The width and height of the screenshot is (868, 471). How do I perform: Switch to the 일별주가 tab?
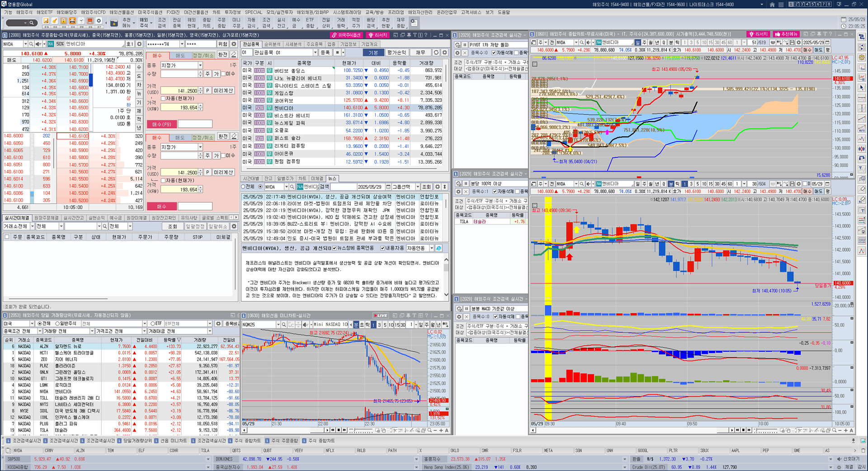pos(285,179)
